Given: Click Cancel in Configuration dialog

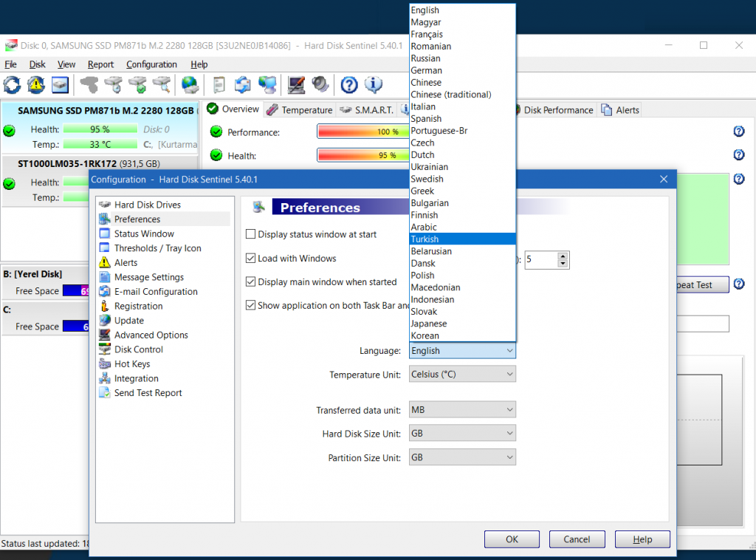Looking at the screenshot, I should point(577,539).
